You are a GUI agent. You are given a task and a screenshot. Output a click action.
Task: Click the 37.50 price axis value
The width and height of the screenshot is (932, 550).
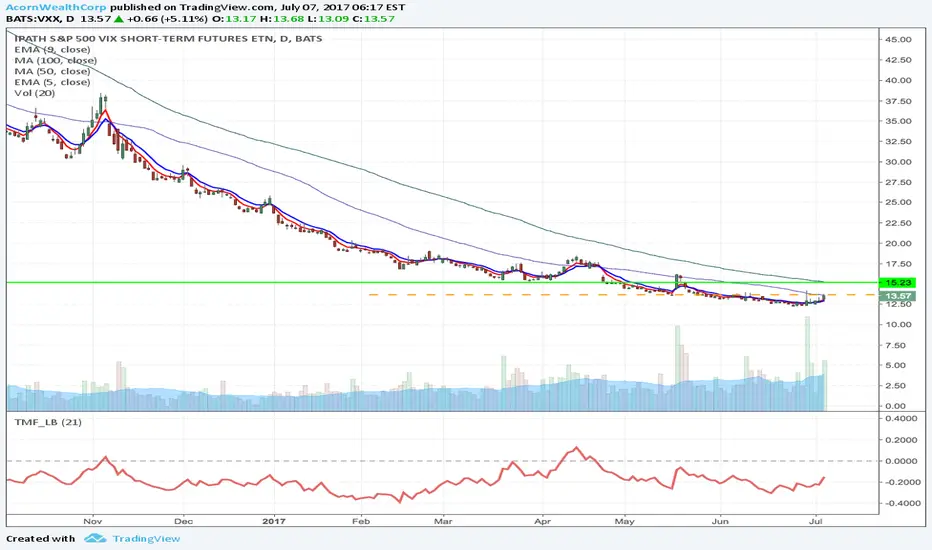(898, 101)
